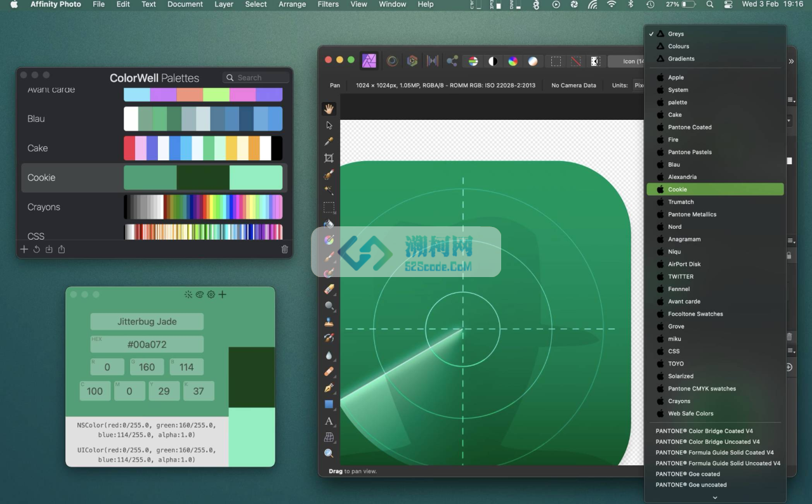Open the Units dropdown in context toolbar
Image resolution: width=812 pixels, height=504 pixels.
[639, 85]
